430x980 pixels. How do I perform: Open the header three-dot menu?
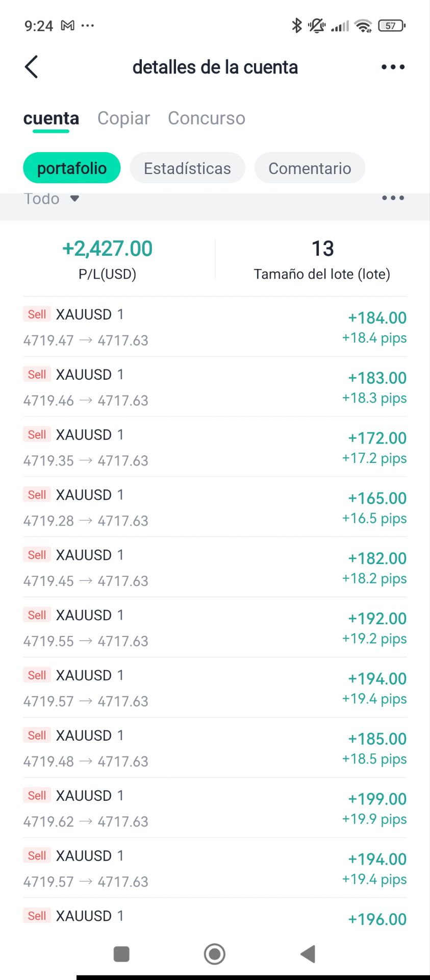point(393,67)
